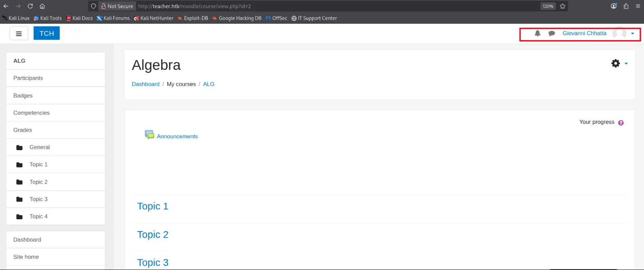This screenshot has height=270, width=644.
Task: Open Grades in the sidebar
Action: tap(56, 130)
